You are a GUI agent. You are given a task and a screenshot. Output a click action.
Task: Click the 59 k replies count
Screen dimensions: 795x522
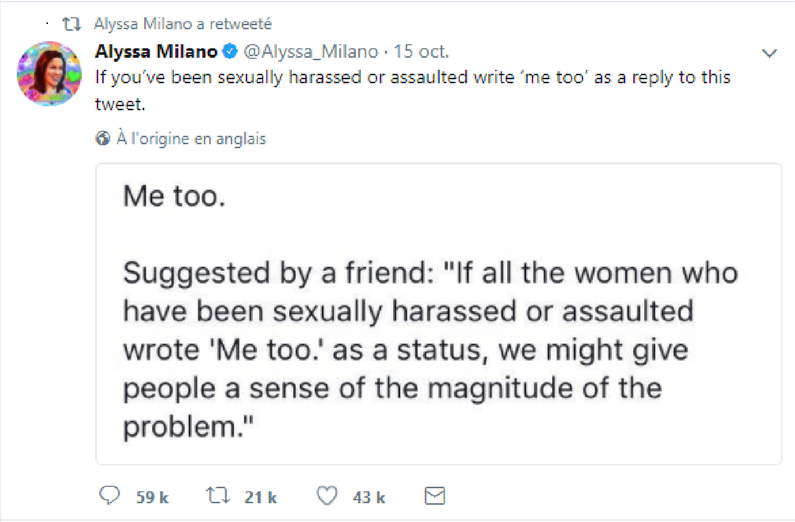click(152, 497)
